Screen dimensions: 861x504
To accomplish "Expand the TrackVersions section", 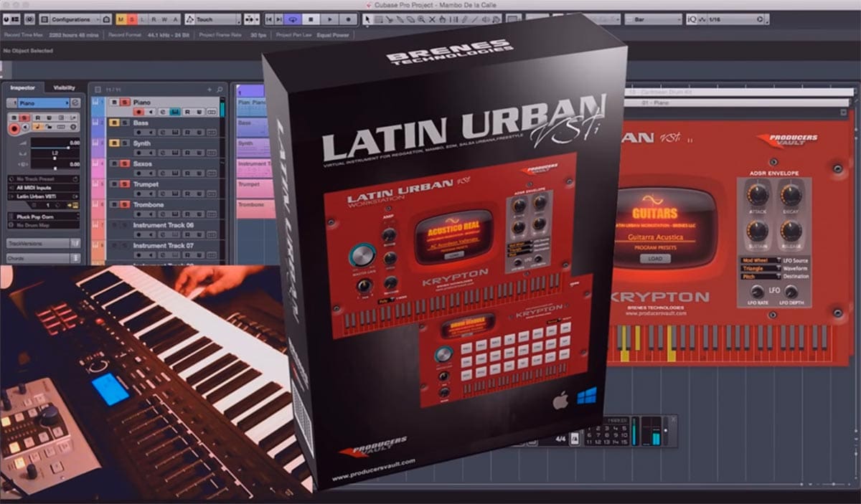I will pos(43,244).
